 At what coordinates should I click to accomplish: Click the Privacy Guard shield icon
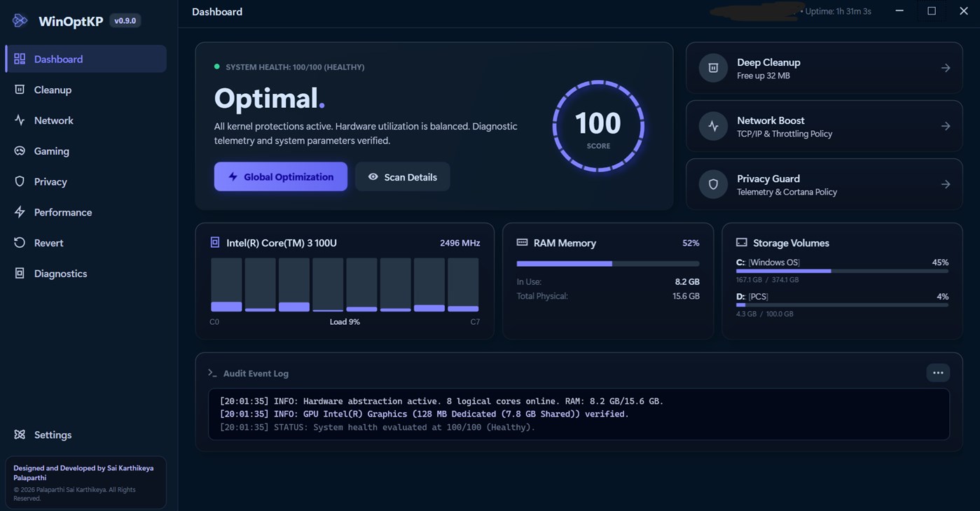pos(713,185)
